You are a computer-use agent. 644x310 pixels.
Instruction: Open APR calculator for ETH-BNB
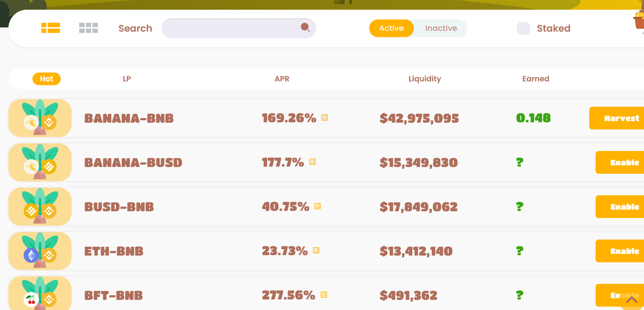(x=316, y=251)
